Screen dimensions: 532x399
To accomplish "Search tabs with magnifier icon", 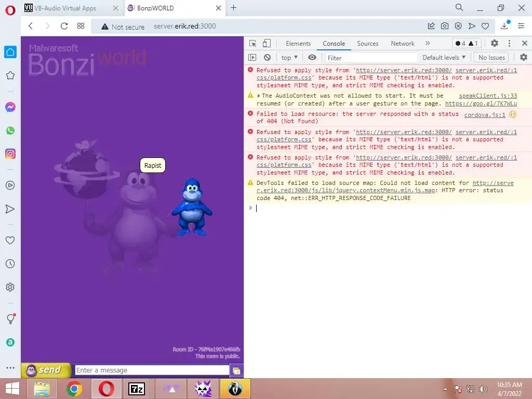I will point(459,7).
